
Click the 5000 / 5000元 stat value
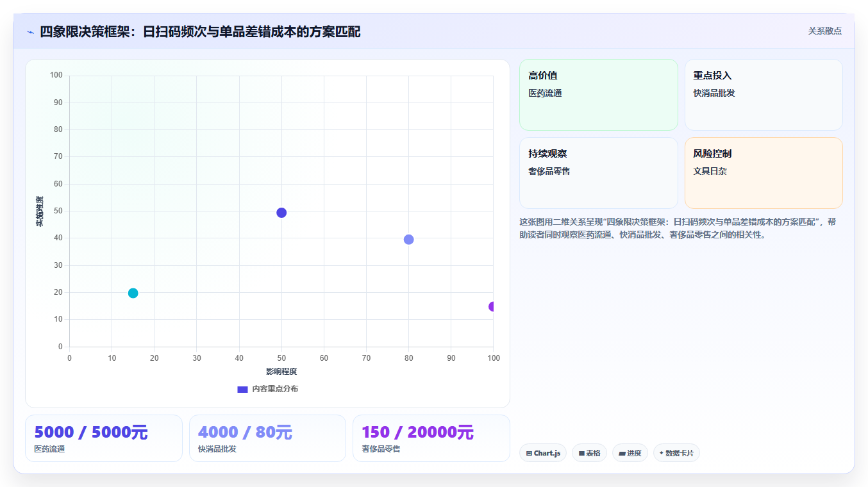pyautogui.click(x=91, y=433)
